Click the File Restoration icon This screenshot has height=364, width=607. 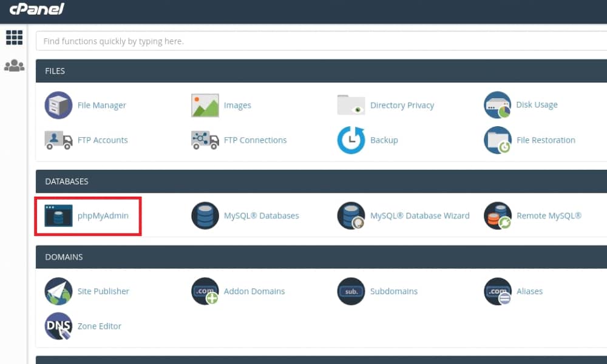click(498, 140)
